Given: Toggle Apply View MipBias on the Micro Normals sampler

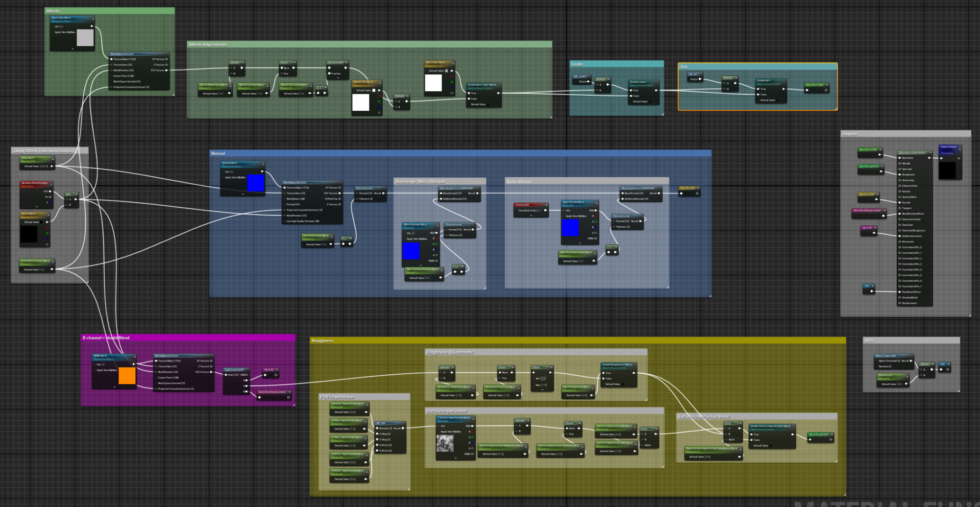Looking at the screenshot, I should tap(405, 239).
